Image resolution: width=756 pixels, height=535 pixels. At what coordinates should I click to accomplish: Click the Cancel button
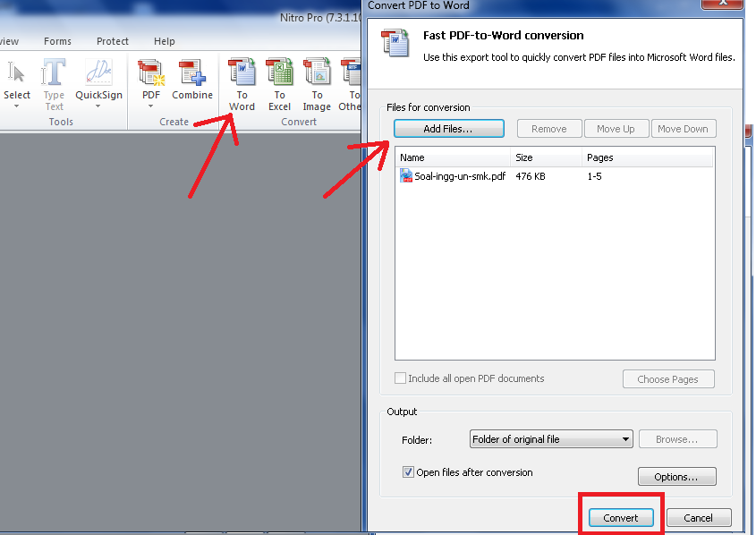click(x=699, y=518)
